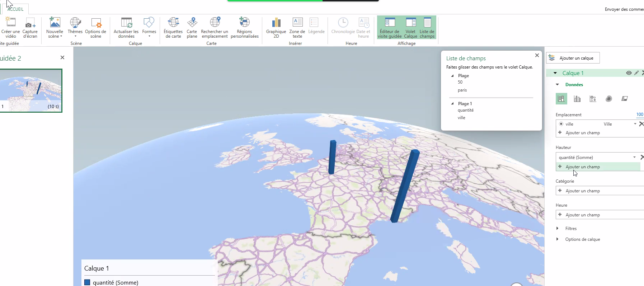Add field under Catégorie
The image size is (644, 286).
[x=600, y=191]
